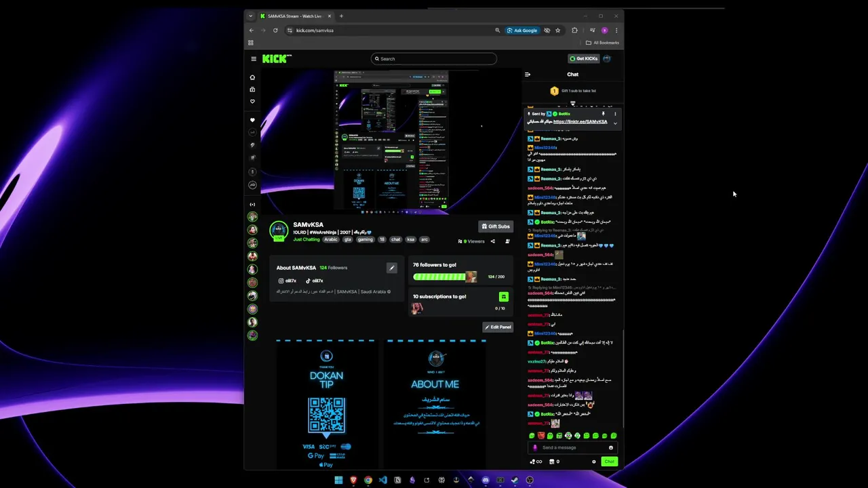Open the Kick hamburger sidebar menu
The width and height of the screenshot is (868, 488).
(254, 58)
